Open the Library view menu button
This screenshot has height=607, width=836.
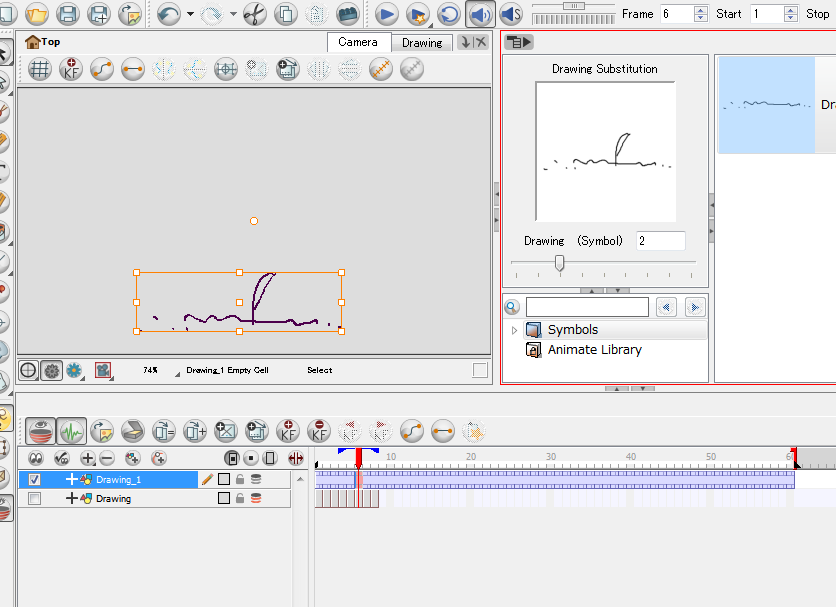click(519, 42)
